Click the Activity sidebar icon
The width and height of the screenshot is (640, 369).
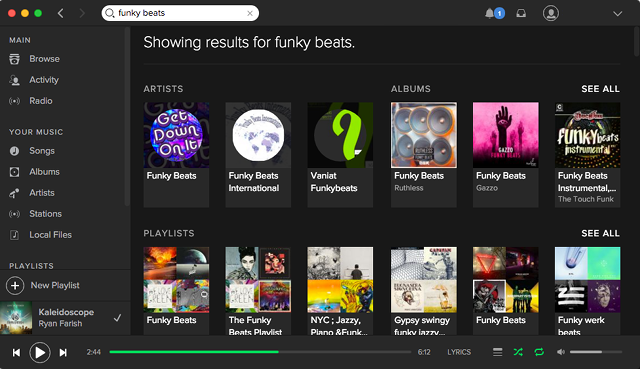tap(14, 80)
